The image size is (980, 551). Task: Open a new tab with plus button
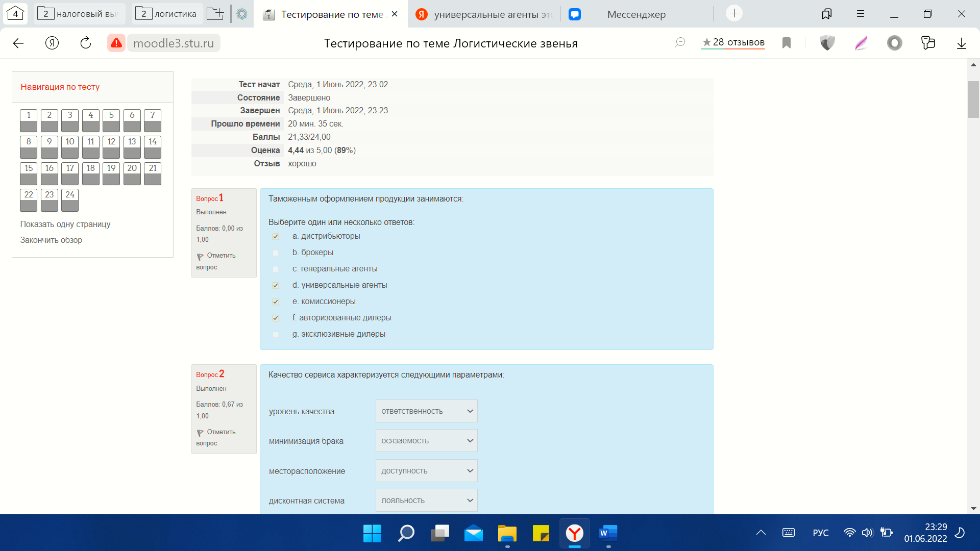pos(734,13)
